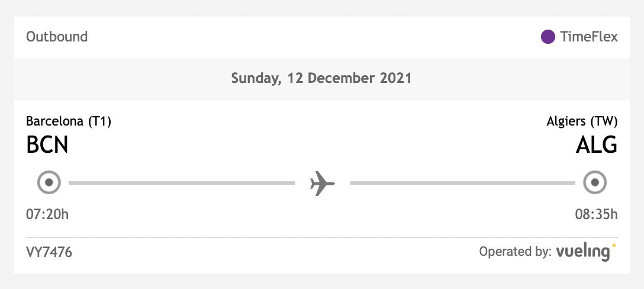Select the ALG airport code

point(597,144)
